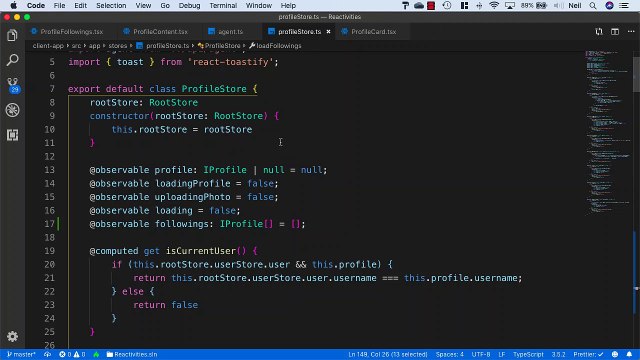This screenshot has width=640, height=360.
Task: Select the profileStore.ts tab
Action: pos(300,31)
